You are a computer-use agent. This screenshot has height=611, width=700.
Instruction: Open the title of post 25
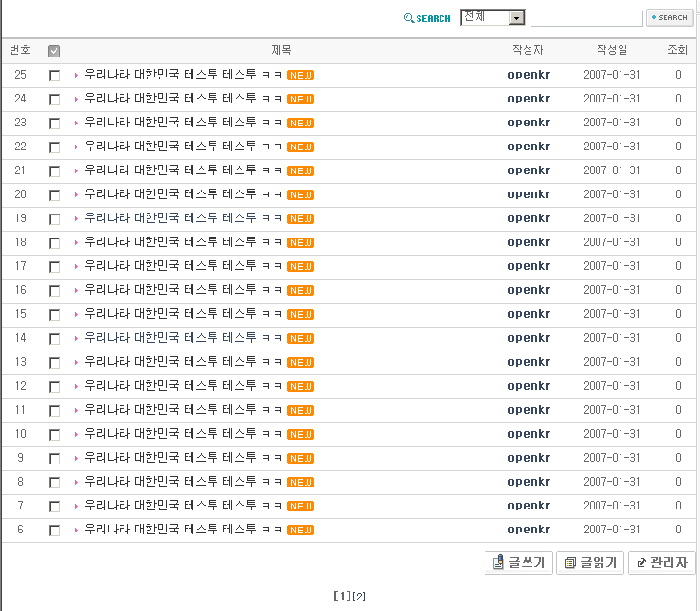183,75
